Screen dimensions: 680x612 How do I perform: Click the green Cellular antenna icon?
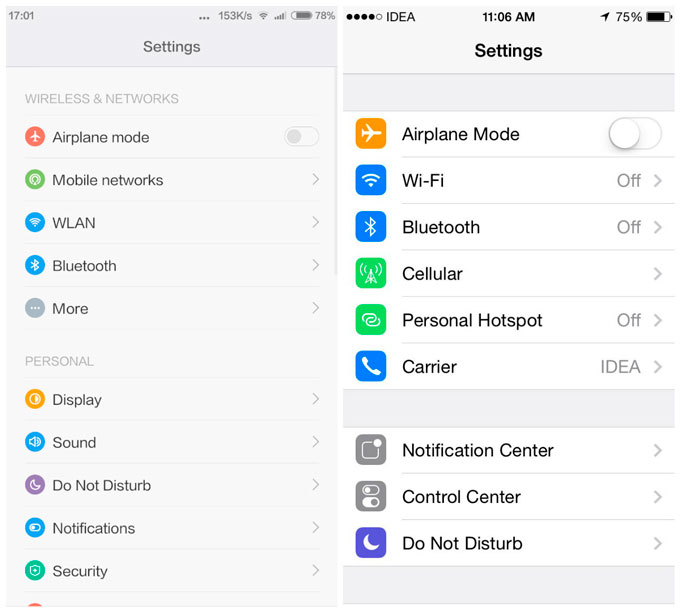[370, 274]
